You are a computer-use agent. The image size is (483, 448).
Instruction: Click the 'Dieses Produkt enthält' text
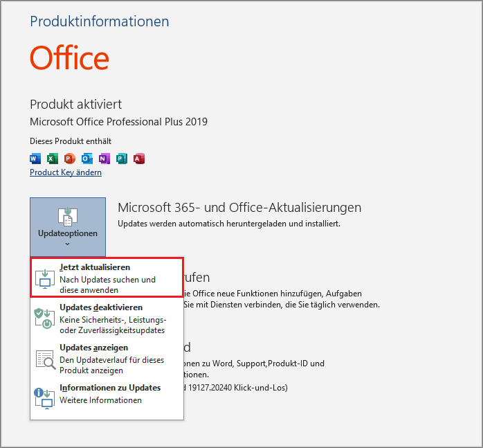coord(71,141)
